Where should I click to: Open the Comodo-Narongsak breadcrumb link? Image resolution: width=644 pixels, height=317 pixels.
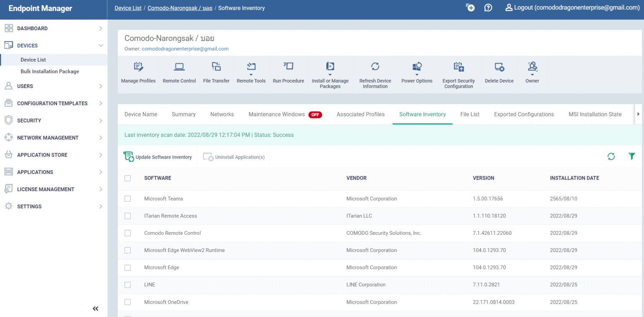click(x=180, y=8)
